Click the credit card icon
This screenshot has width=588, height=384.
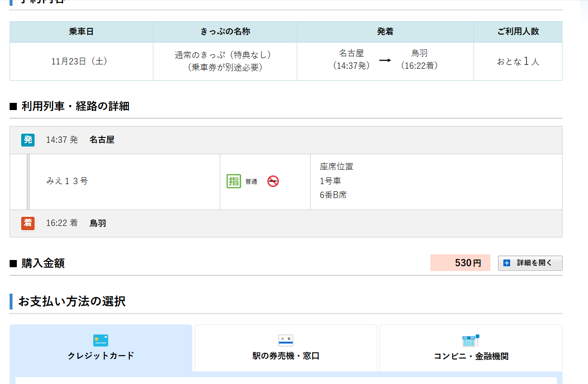[x=100, y=340]
